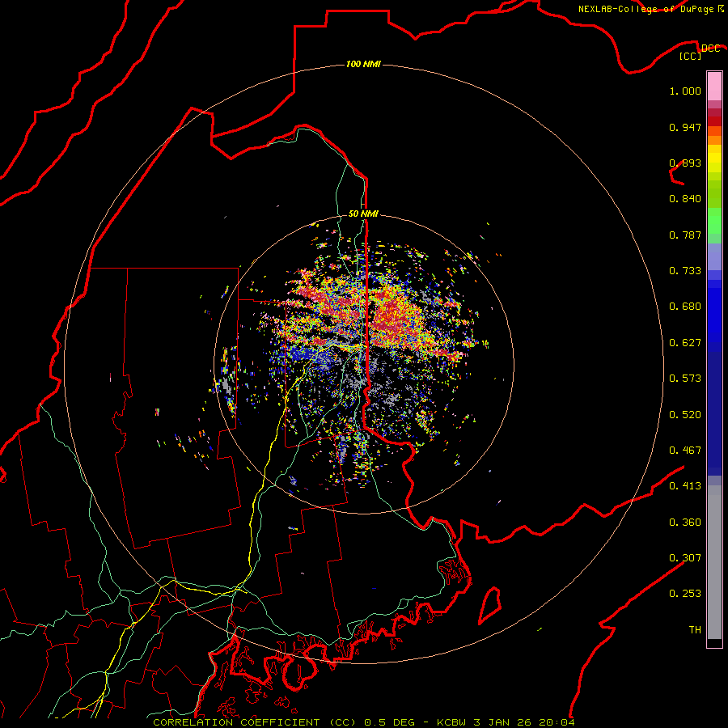The width and height of the screenshot is (728, 728).
Task: Click the 0.467 value on color scale
Action: coord(685,451)
